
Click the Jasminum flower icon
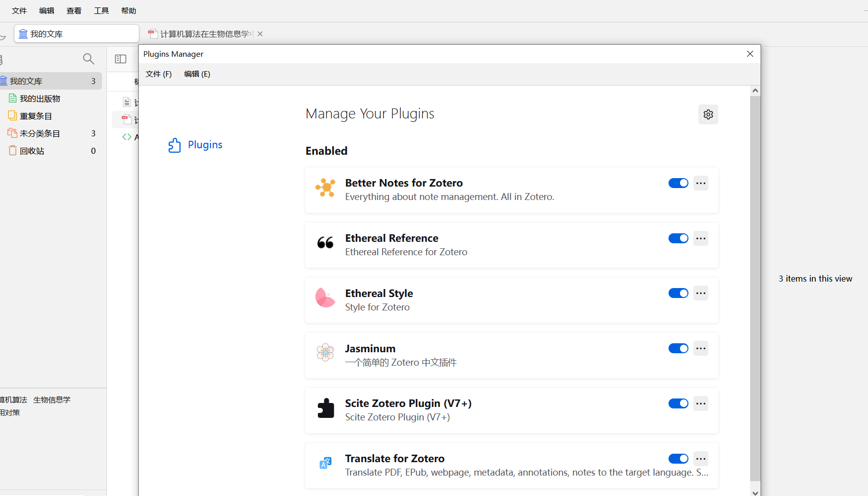(x=325, y=352)
